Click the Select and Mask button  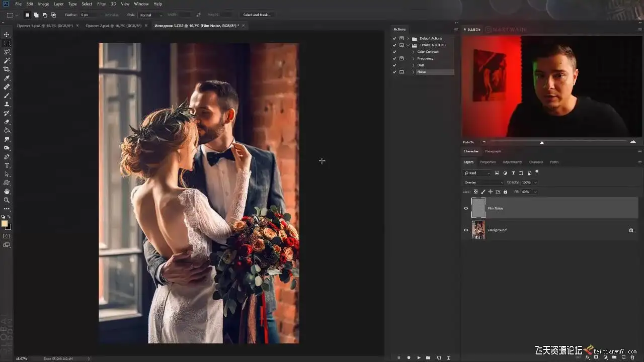[x=257, y=15]
